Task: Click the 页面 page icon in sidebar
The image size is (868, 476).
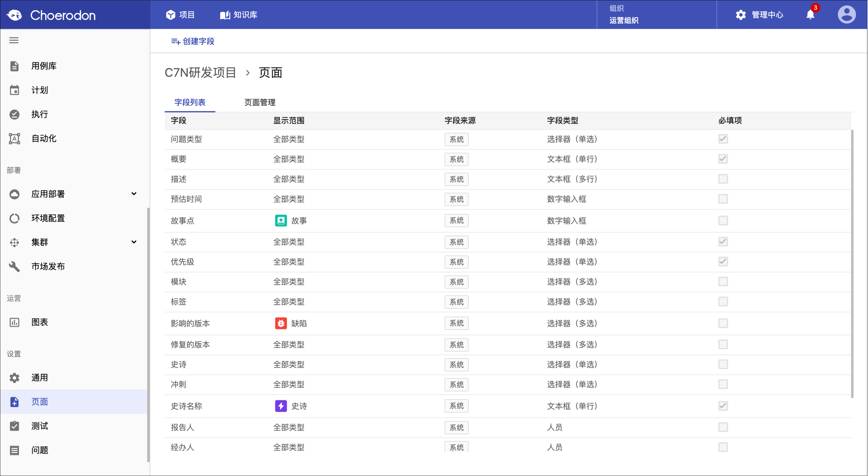Action: [14, 402]
